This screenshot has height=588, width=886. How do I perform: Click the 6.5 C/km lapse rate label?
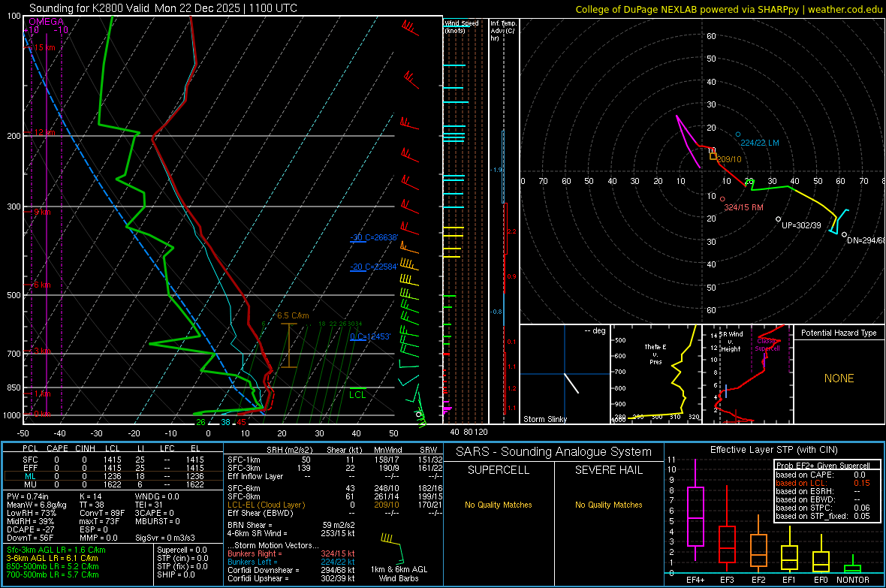click(x=293, y=315)
